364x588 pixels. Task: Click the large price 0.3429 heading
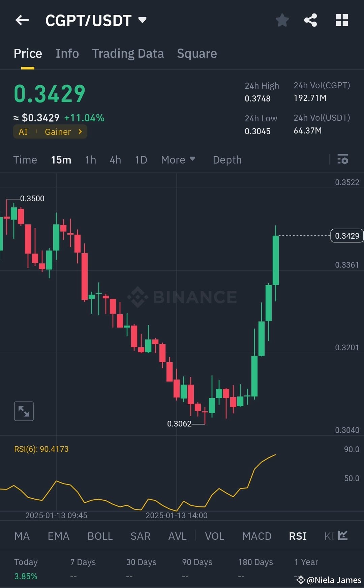(x=50, y=94)
